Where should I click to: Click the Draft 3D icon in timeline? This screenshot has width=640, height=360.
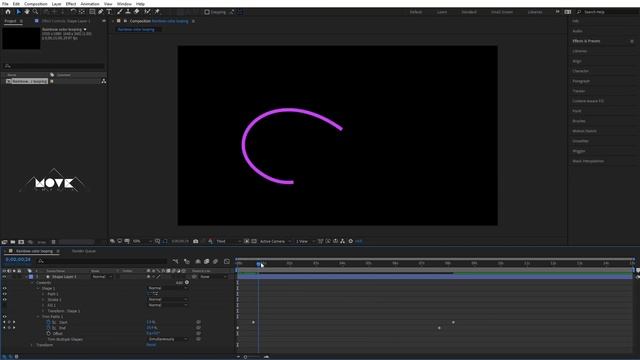coord(187,261)
